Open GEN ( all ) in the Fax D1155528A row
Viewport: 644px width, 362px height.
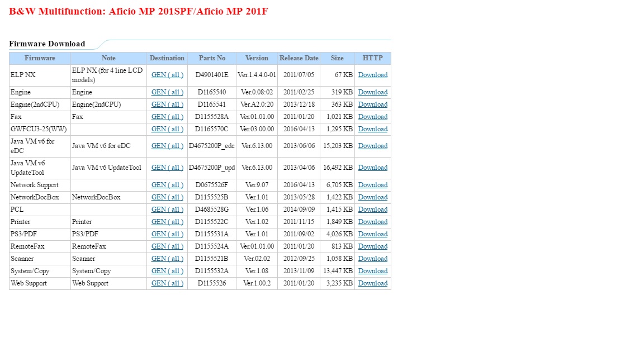pyautogui.click(x=167, y=117)
